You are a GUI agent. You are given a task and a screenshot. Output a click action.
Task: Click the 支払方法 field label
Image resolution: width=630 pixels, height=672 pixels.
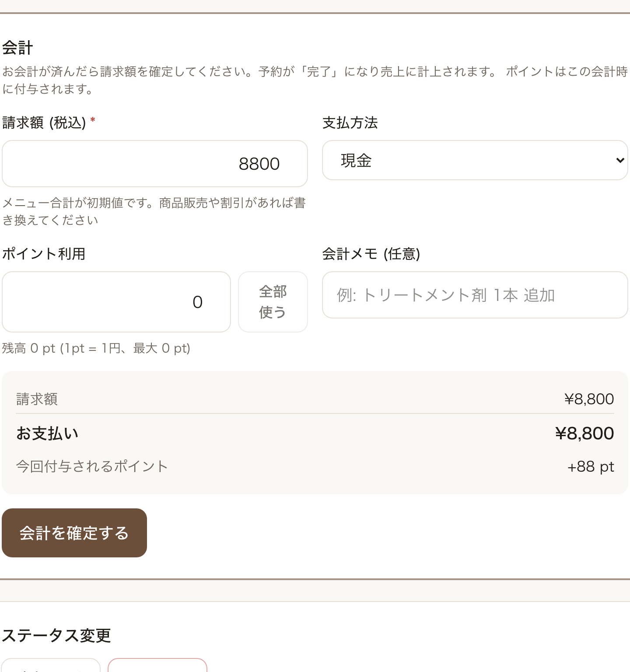pyautogui.click(x=350, y=122)
